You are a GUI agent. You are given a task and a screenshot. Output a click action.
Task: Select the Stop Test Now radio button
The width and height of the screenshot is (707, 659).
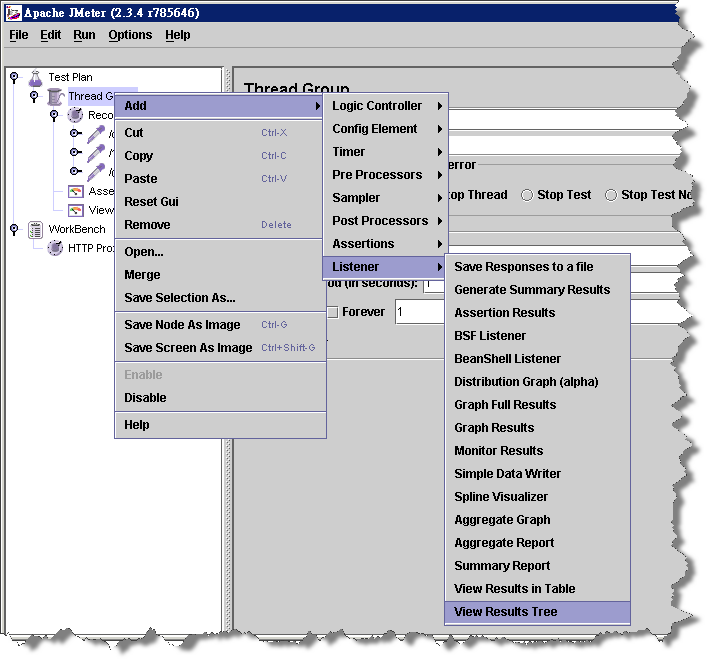611,195
